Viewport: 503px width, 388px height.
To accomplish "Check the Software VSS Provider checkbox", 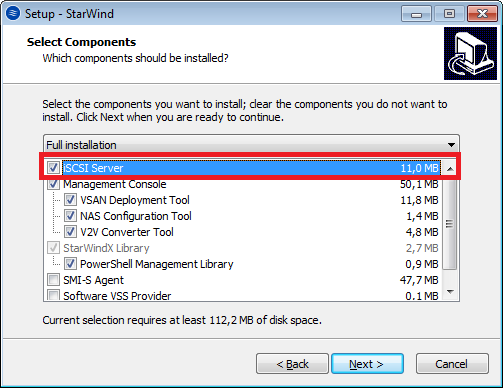I will coord(53,295).
